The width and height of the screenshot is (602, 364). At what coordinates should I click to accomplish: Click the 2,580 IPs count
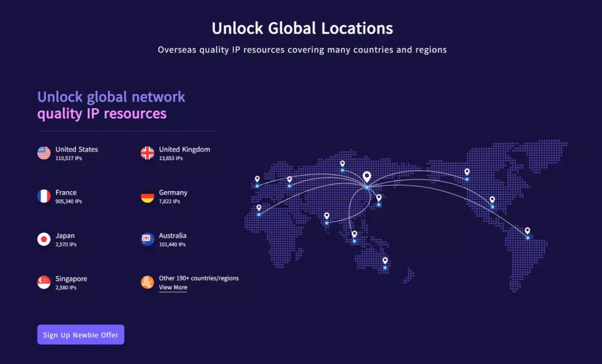click(x=66, y=288)
